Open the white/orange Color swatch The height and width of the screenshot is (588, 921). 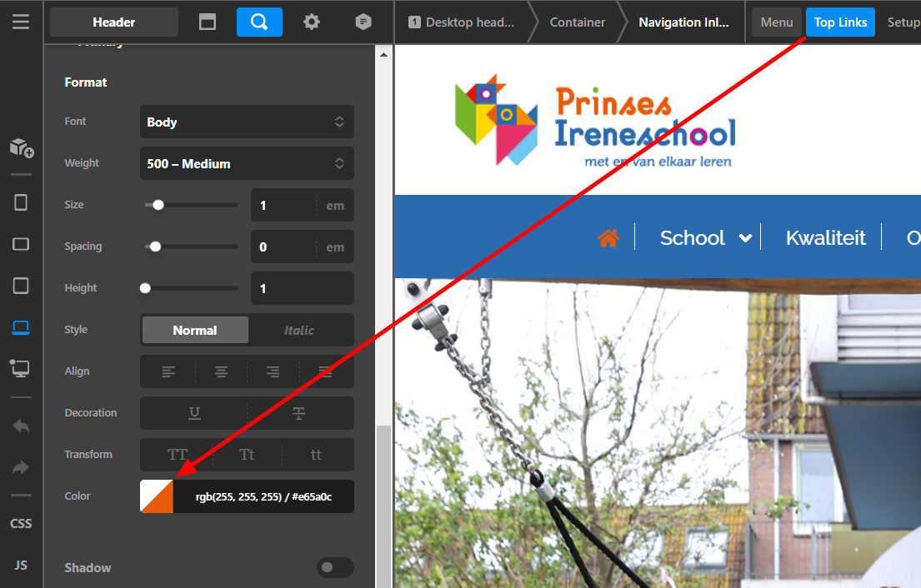click(156, 496)
